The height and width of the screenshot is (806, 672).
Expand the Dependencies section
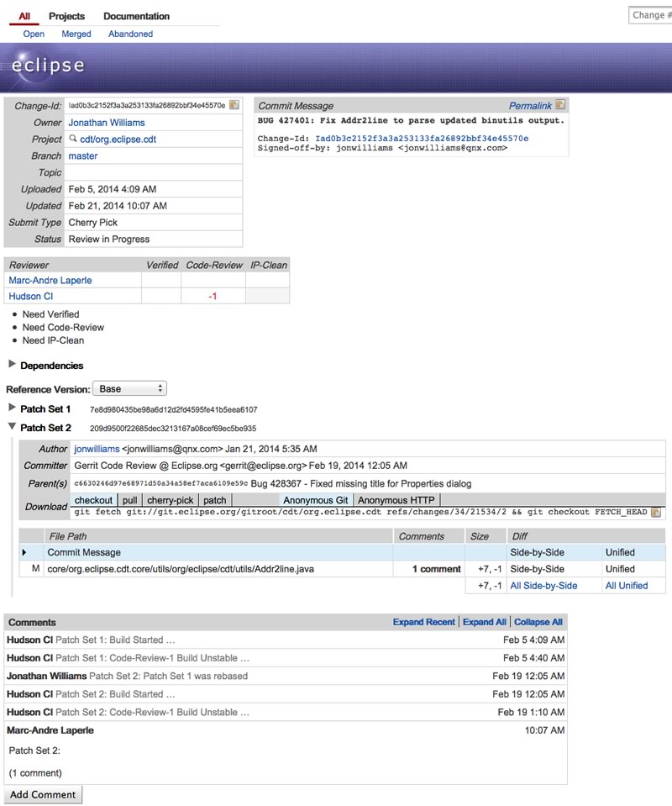click(12, 365)
